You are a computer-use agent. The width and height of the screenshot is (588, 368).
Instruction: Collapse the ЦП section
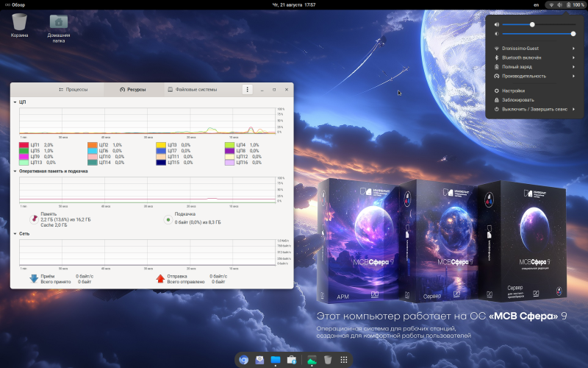tap(15, 103)
